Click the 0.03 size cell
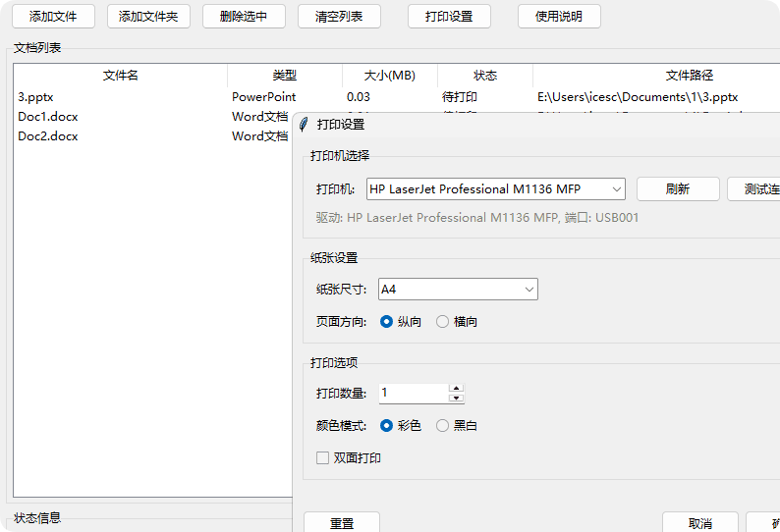The image size is (780, 532). 359,97
